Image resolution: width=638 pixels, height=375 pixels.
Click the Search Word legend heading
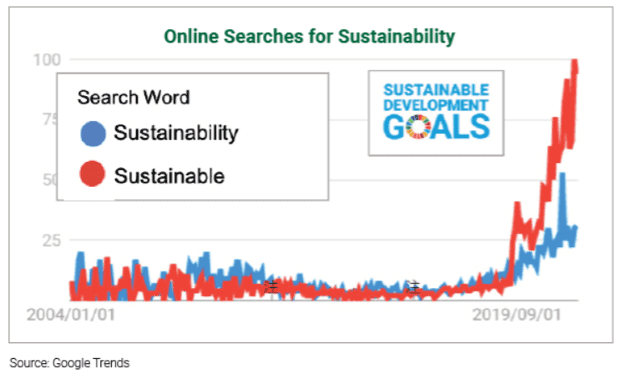[x=133, y=98]
